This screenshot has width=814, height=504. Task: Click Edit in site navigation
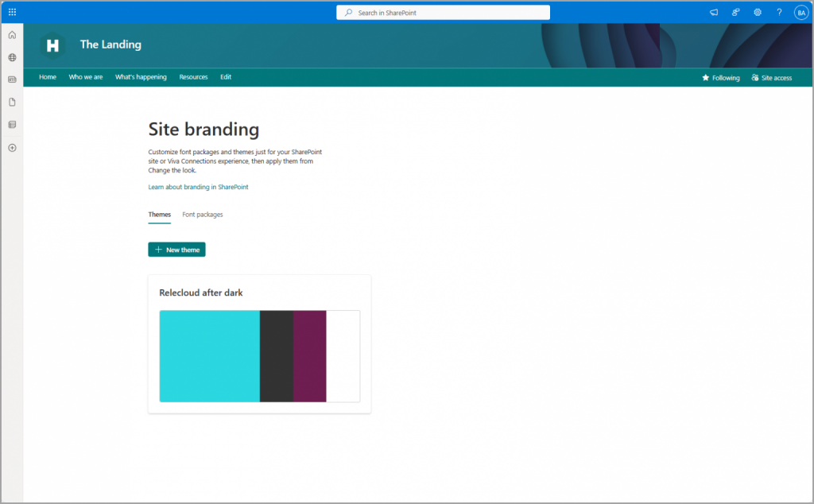pyautogui.click(x=226, y=77)
